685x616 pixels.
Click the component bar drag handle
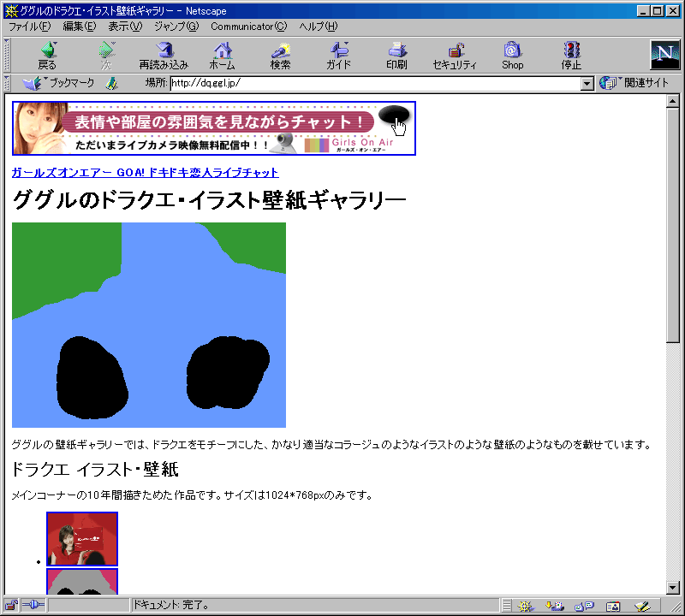pos(507,606)
